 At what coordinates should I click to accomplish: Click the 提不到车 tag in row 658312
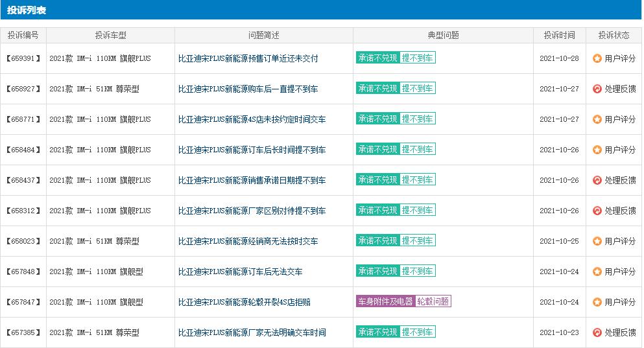tap(417, 210)
